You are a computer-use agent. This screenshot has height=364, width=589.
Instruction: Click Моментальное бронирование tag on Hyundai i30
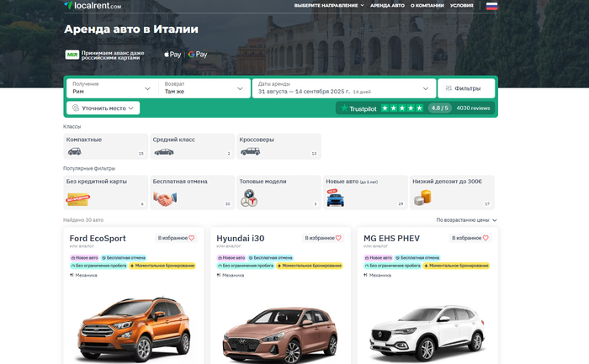309,266
